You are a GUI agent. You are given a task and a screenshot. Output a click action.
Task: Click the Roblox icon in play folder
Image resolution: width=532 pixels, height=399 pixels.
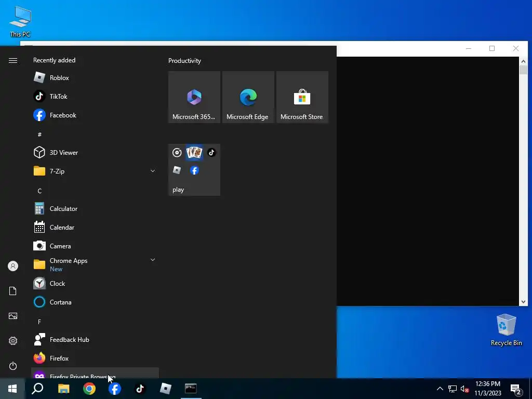coord(177,170)
